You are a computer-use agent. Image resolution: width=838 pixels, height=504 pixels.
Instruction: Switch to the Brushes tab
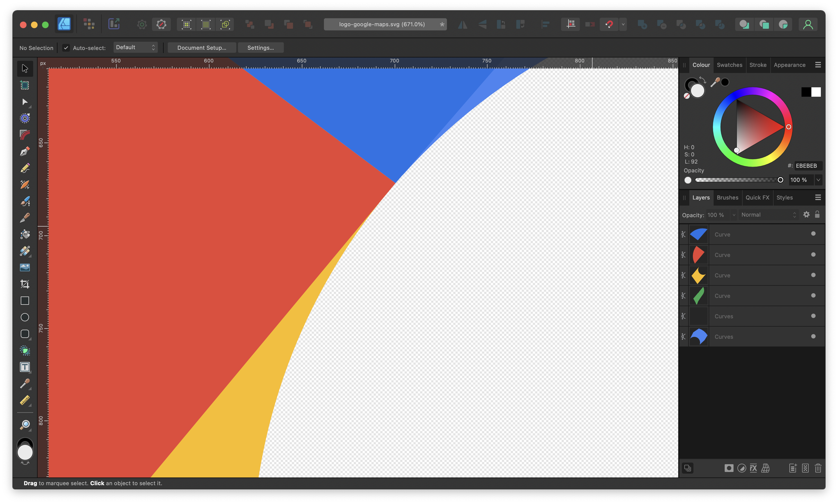(x=727, y=197)
